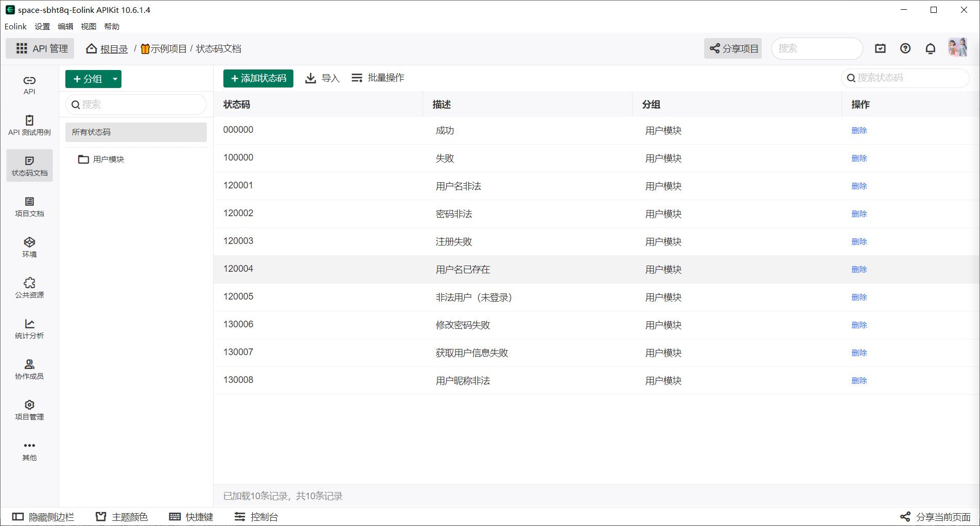Image resolution: width=980 pixels, height=526 pixels.
Task: Open API 测试用例 in sidebar
Action: point(29,126)
